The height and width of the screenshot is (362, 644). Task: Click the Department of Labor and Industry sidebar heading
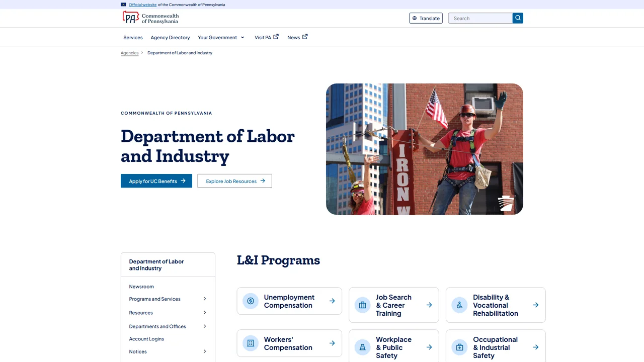click(156, 265)
